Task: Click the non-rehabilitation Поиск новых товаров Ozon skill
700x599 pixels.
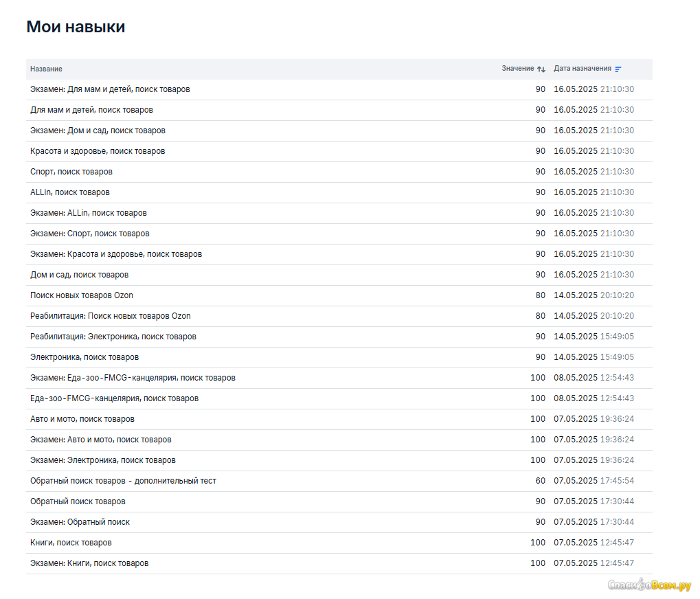Action: pos(82,295)
